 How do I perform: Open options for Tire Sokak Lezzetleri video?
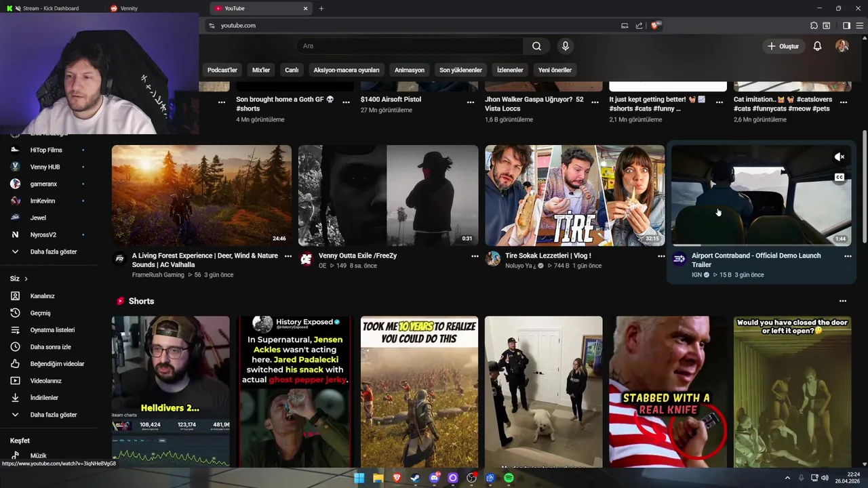[661, 256]
